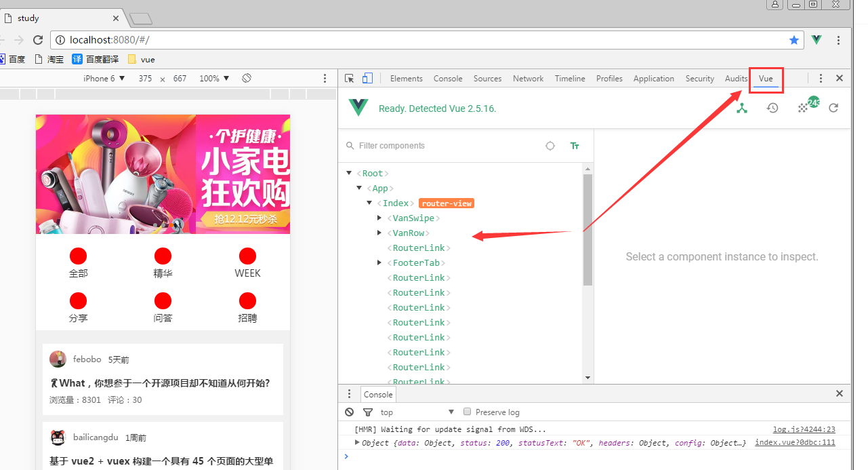
Task: Open the console drawer menu dots
Action: [350, 394]
